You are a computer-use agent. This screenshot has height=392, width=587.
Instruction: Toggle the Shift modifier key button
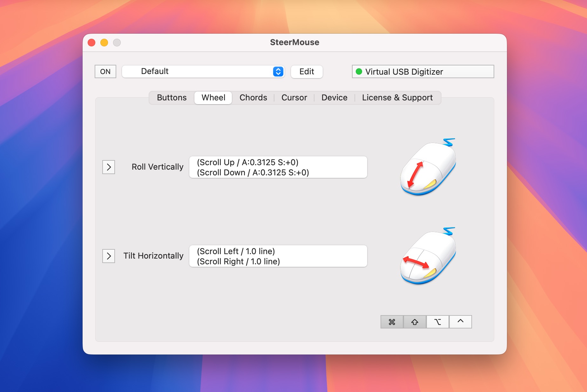tap(415, 322)
